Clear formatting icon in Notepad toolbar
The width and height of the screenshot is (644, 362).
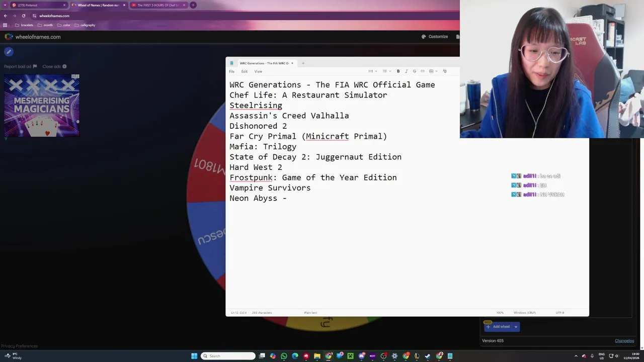[x=445, y=71]
